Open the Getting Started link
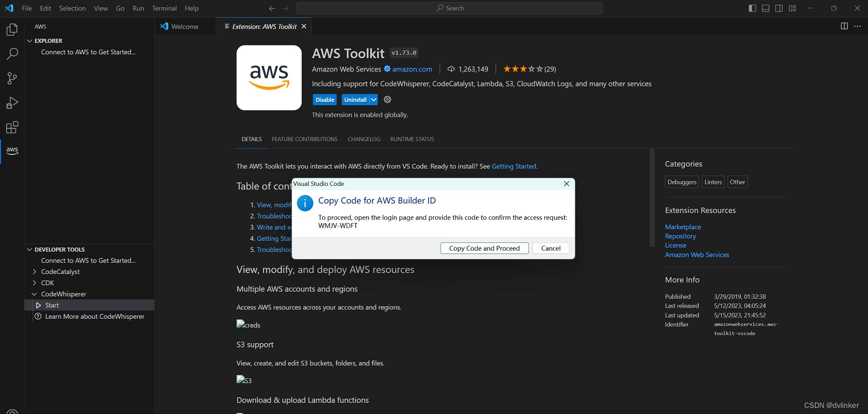Screen dimensions: 868x414 [x=514, y=166]
